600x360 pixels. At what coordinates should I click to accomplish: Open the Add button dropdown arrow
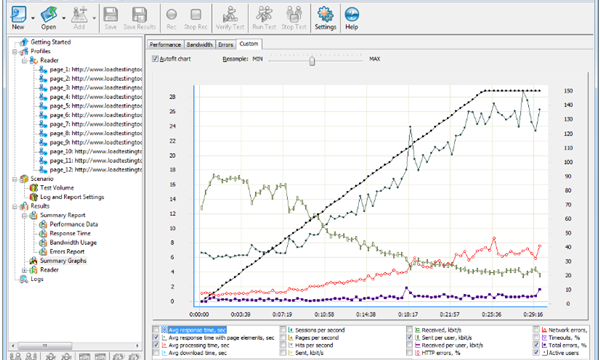click(x=94, y=18)
